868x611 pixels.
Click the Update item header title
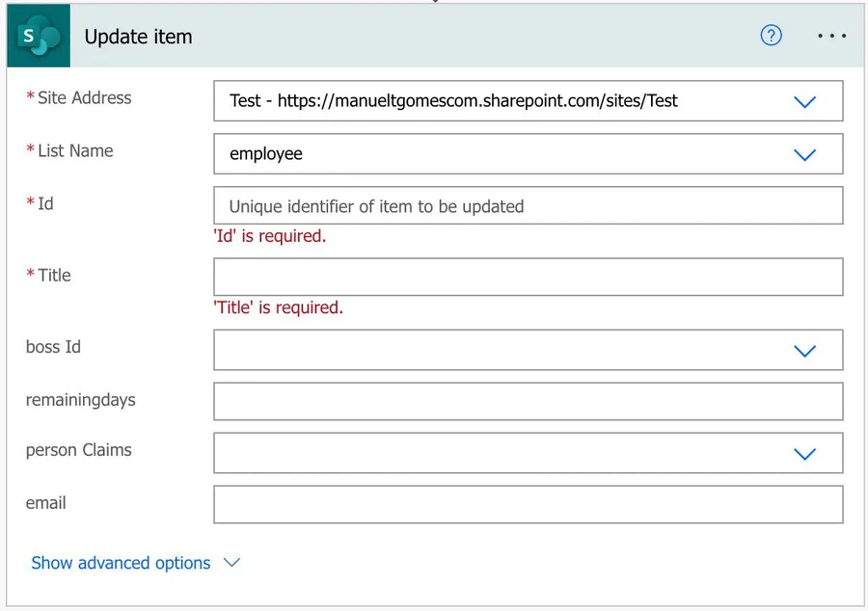(139, 37)
